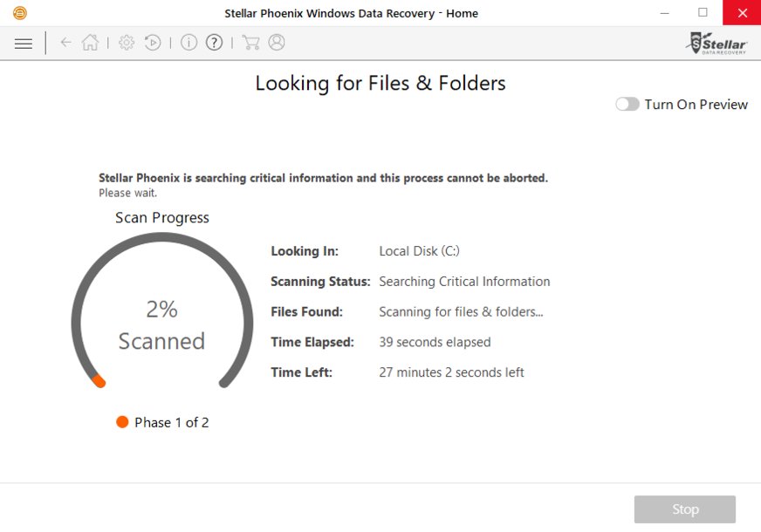Open the help question mark icon
The image size is (761, 532).
(214, 43)
